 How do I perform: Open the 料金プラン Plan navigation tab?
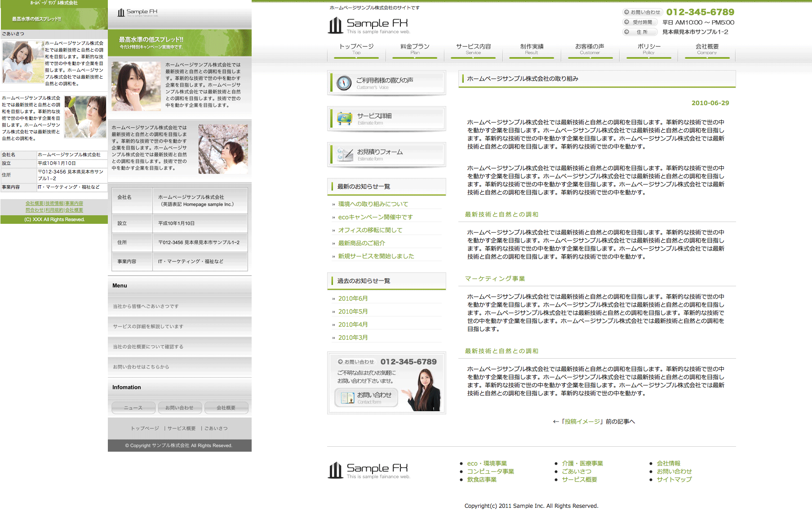click(415, 49)
